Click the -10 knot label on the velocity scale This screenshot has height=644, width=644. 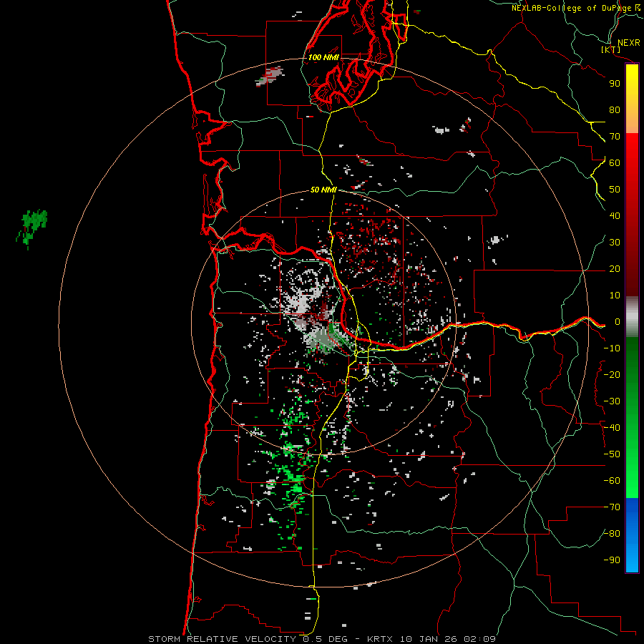coord(612,348)
